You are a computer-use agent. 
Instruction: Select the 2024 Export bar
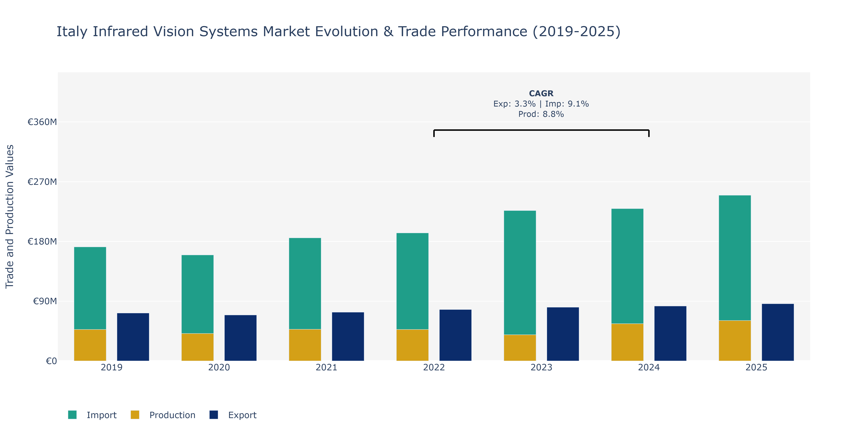[671, 334]
